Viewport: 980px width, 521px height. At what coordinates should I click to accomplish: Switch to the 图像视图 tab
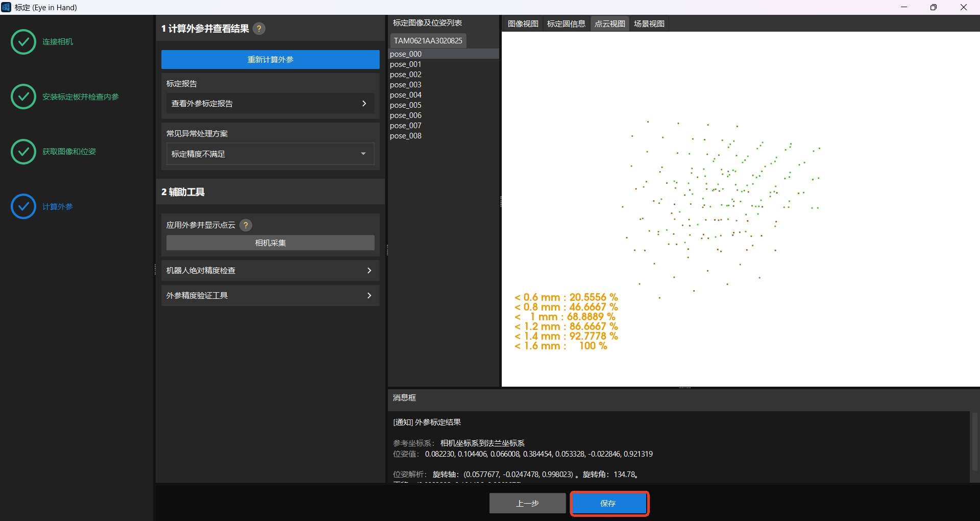click(523, 24)
